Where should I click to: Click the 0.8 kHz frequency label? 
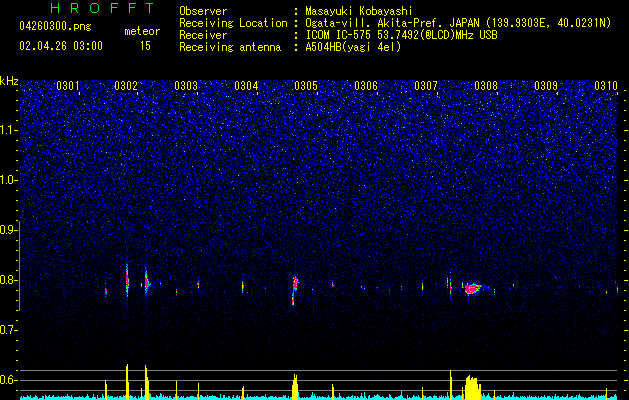pos(7,280)
